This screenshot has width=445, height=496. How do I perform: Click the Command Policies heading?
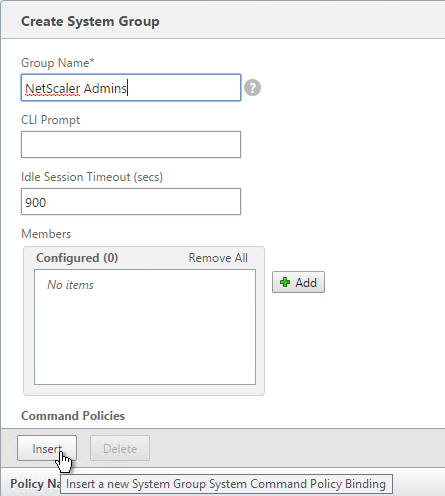[x=73, y=416]
